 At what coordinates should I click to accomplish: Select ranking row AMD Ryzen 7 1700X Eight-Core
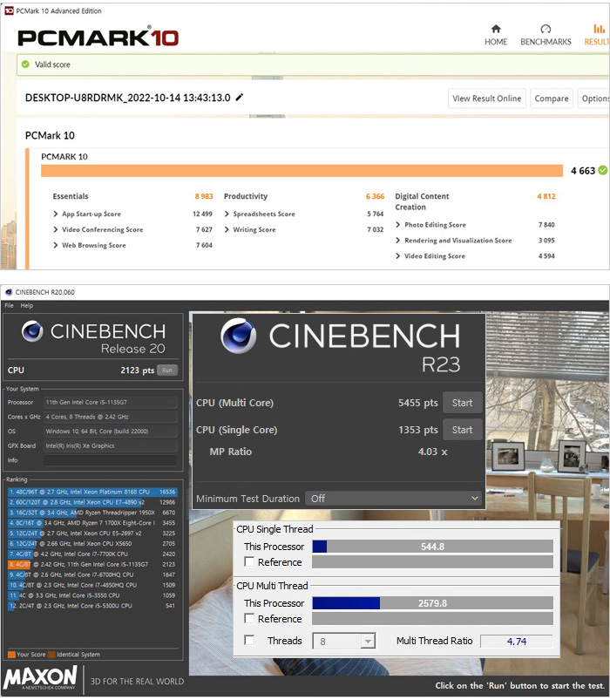[x=92, y=523]
